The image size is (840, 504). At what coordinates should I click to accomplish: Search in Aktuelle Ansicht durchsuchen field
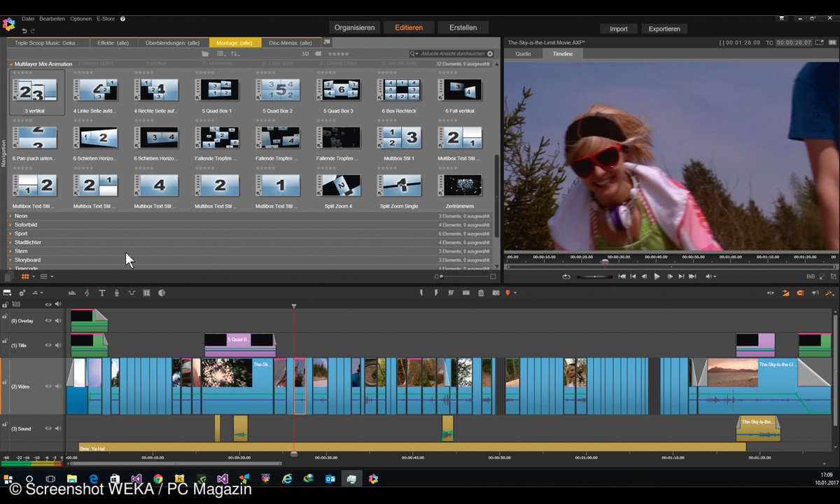tap(455, 53)
